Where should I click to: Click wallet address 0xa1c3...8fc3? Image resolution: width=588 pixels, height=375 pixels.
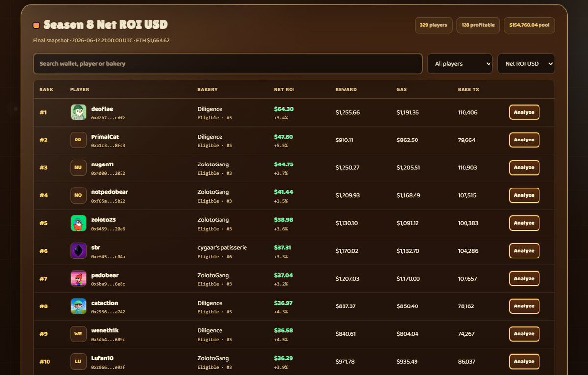[108, 146]
